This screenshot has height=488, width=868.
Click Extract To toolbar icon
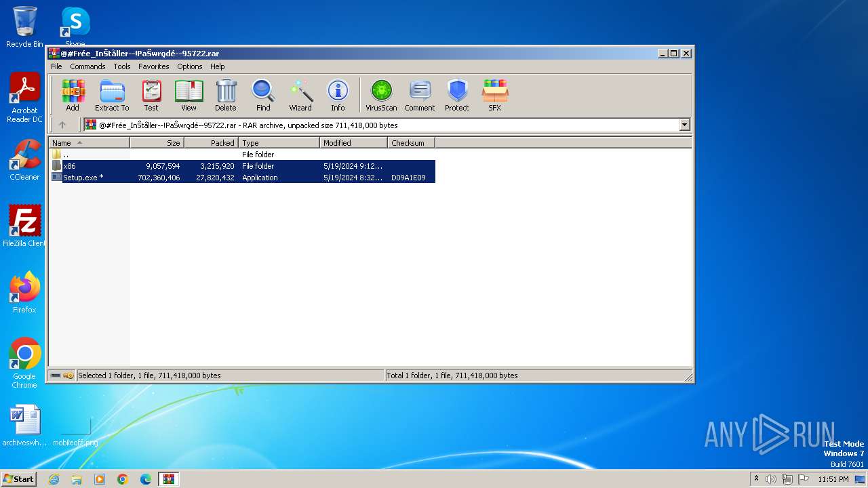[x=112, y=95]
